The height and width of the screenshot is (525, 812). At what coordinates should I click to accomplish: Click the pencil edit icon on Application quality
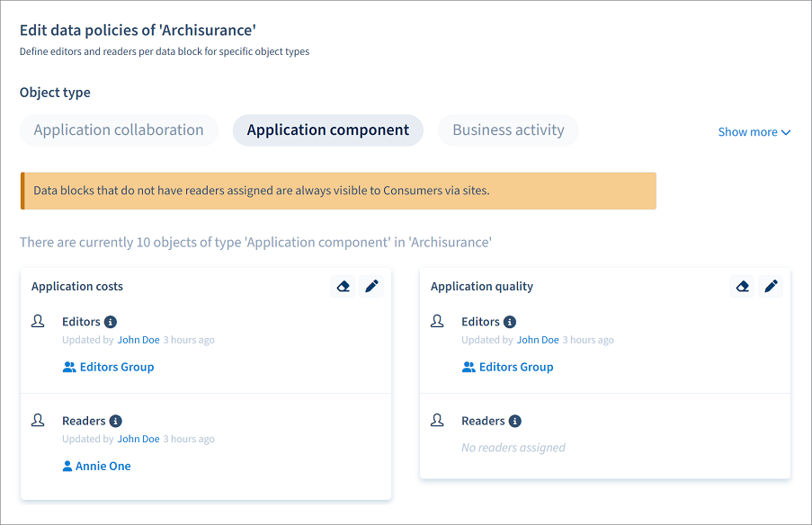(771, 287)
